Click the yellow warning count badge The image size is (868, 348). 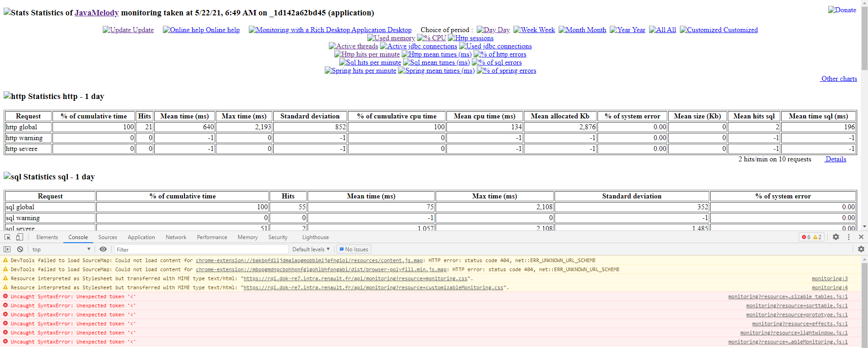click(x=817, y=237)
